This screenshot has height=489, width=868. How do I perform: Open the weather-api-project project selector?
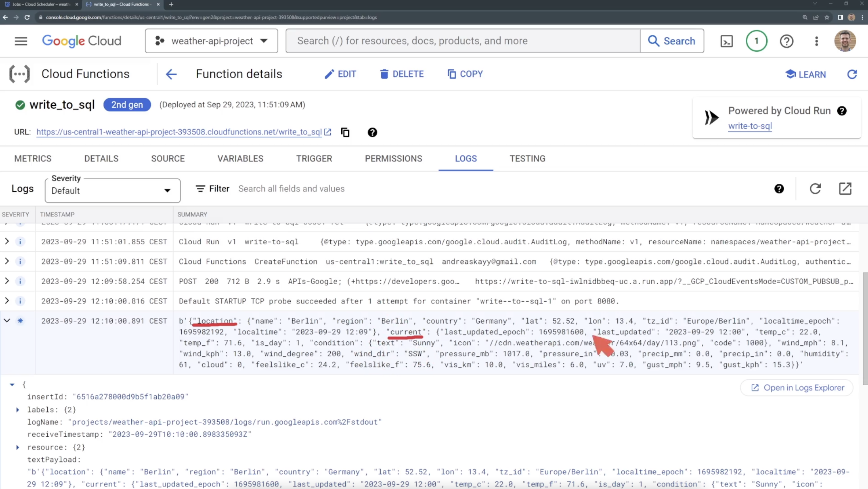pyautogui.click(x=211, y=41)
